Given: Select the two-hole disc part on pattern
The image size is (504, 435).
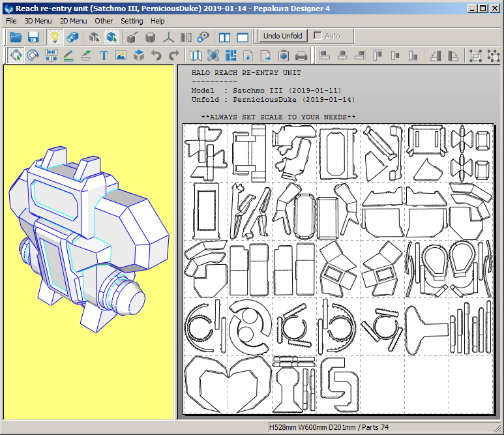Looking at the screenshot, I should pyautogui.click(x=250, y=327).
